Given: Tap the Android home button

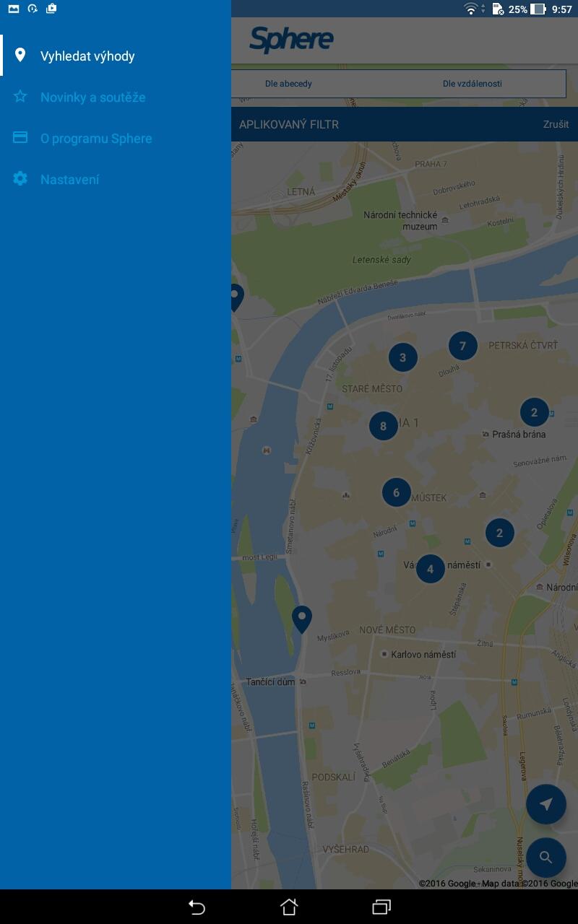Looking at the screenshot, I should coord(289,907).
